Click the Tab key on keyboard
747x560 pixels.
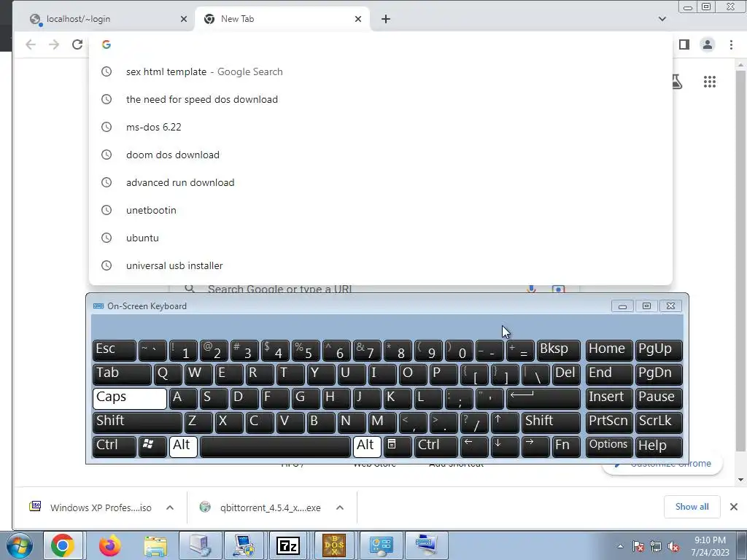[122, 374]
